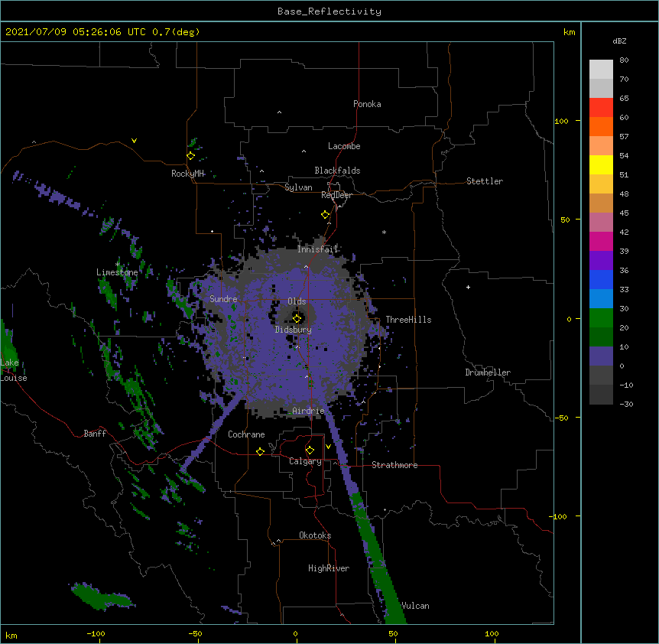Viewport: 659px width, 644px height.
Task: Click the Strathmore city label
Action: click(x=394, y=465)
